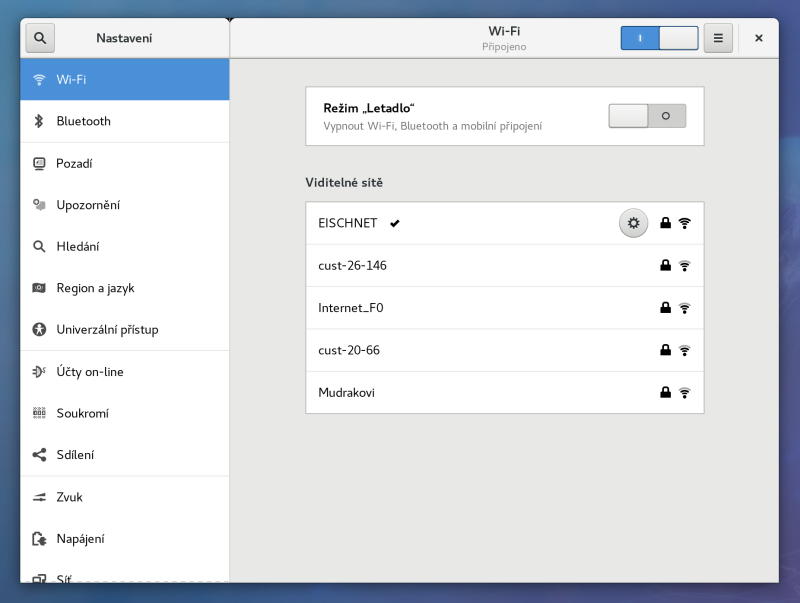Open the search magnifier button in header
Viewport: 800px width, 603px height.
pyautogui.click(x=40, y=38)
